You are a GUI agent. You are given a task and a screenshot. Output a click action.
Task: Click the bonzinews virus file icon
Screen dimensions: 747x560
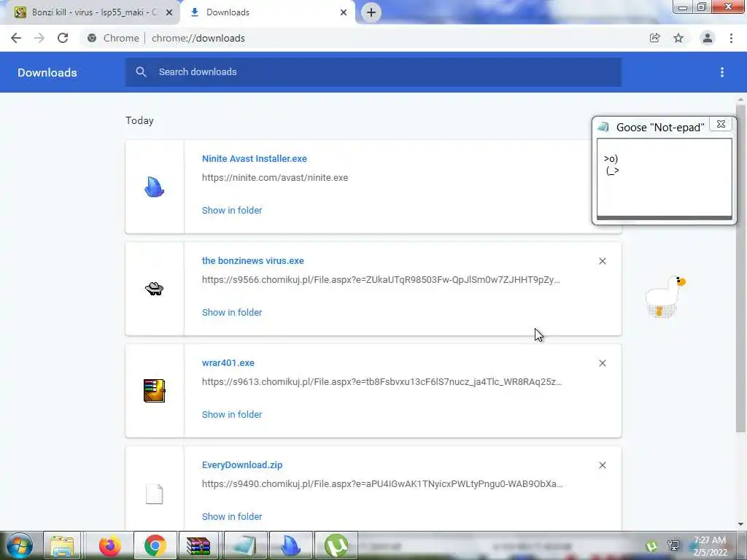[x=155, y=289]
